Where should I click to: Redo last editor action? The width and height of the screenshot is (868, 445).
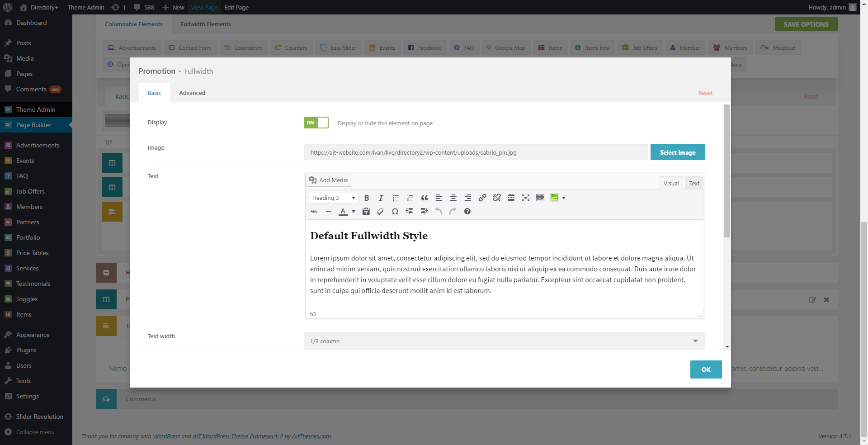click(453, 211)
